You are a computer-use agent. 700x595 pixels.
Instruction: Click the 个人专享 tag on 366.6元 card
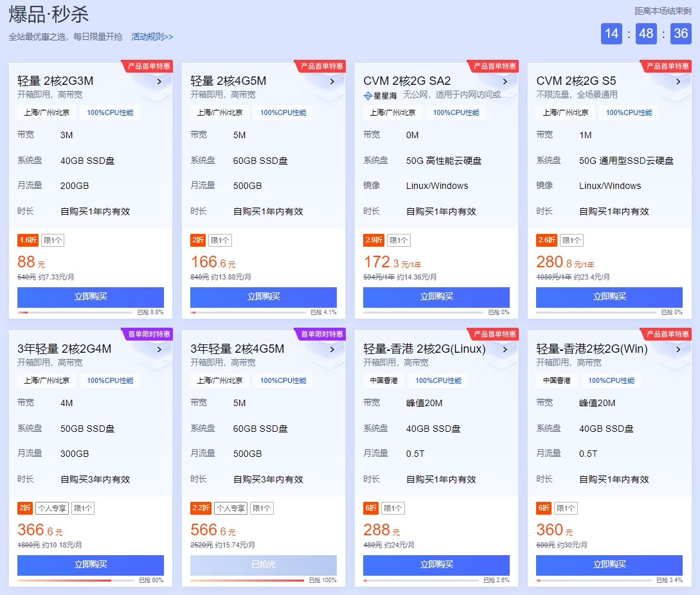(x=51, y=508)
